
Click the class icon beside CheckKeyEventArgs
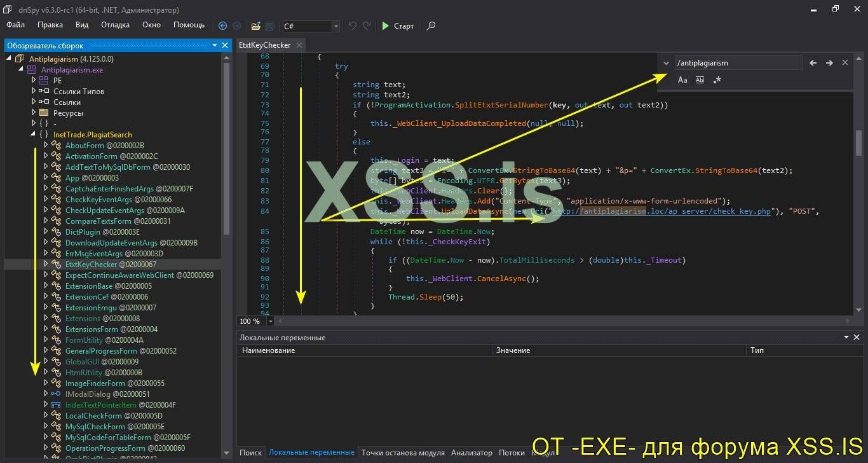click(x=56, y=200)
